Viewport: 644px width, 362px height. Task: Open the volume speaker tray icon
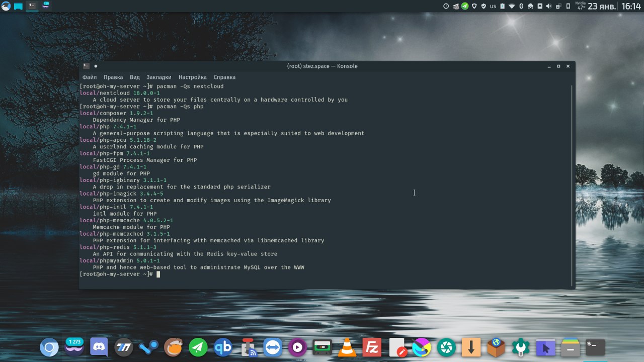point(549,6)
